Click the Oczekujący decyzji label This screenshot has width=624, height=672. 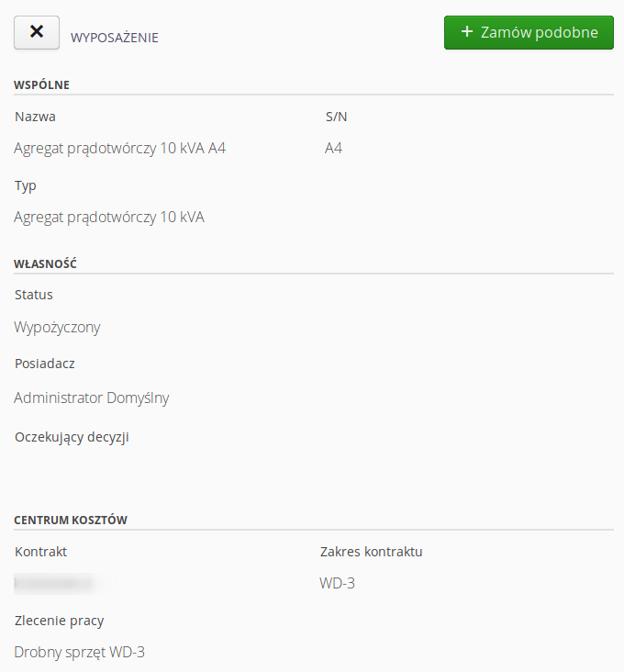[72, 437]
